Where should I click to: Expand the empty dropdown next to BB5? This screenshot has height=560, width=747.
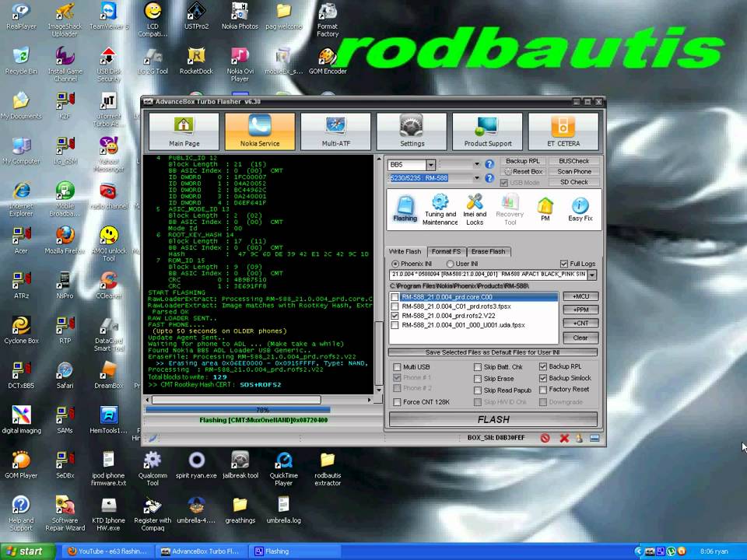(x=476, y=165)
